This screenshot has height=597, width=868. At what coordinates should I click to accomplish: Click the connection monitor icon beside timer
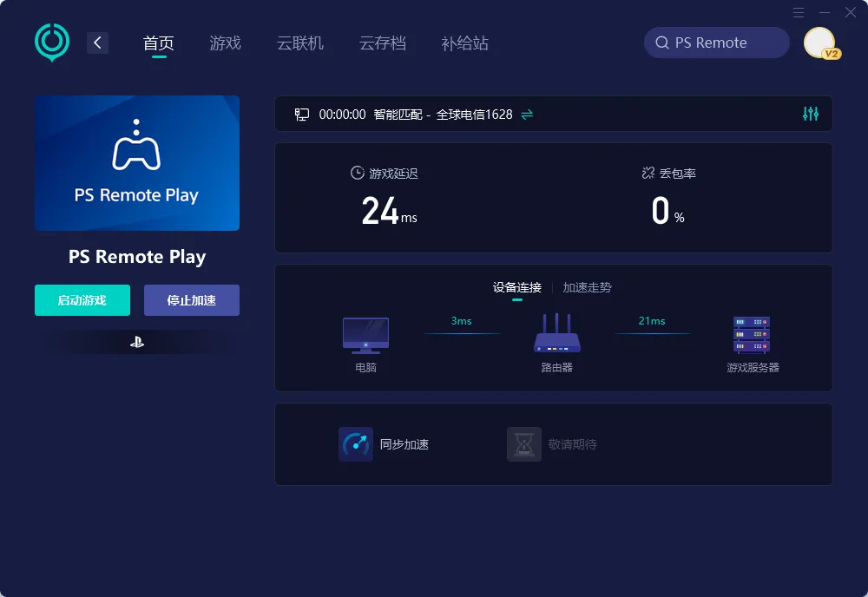(x=302, y=115)
